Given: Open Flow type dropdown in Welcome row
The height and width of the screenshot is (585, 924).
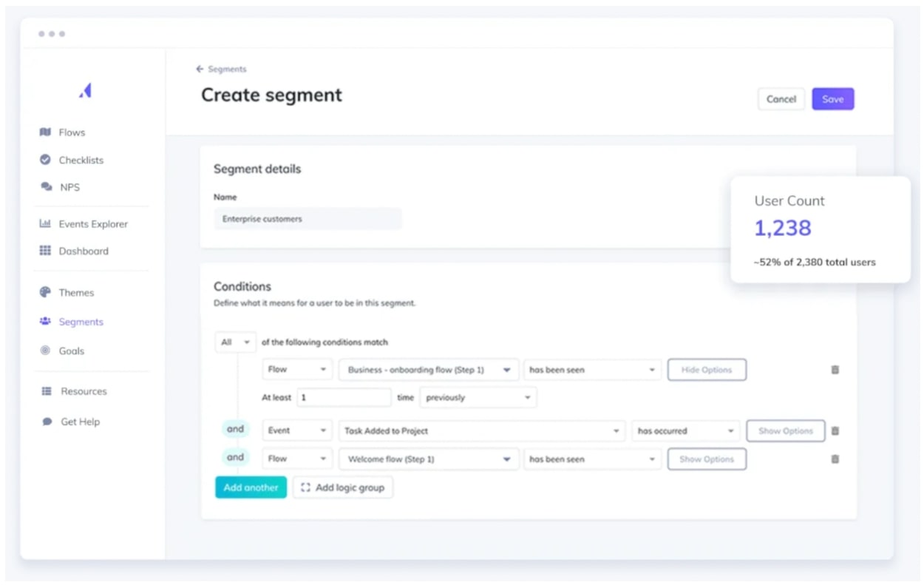Looking at the screenshot, I should [297, 459].
